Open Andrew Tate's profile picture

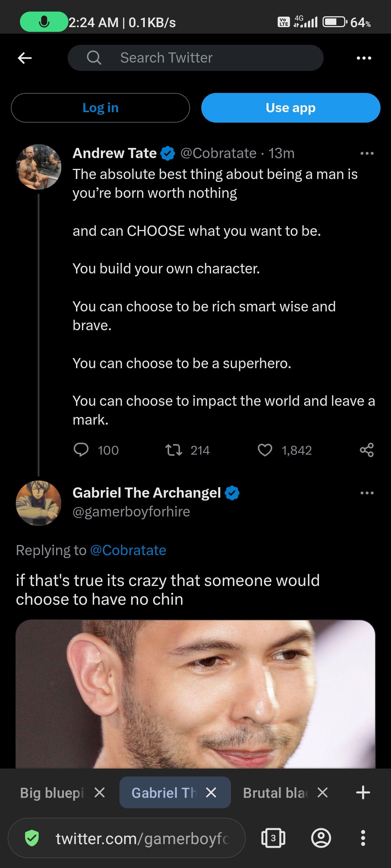[39, 167]
